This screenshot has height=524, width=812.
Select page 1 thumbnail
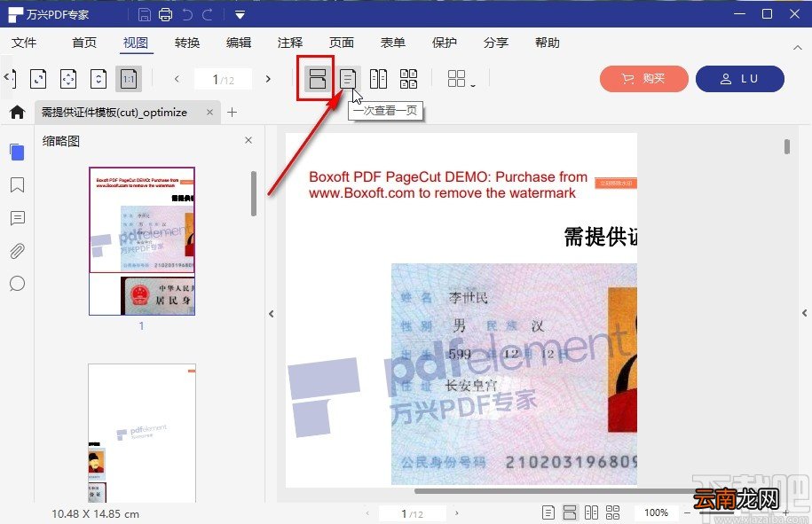(142, 241)
